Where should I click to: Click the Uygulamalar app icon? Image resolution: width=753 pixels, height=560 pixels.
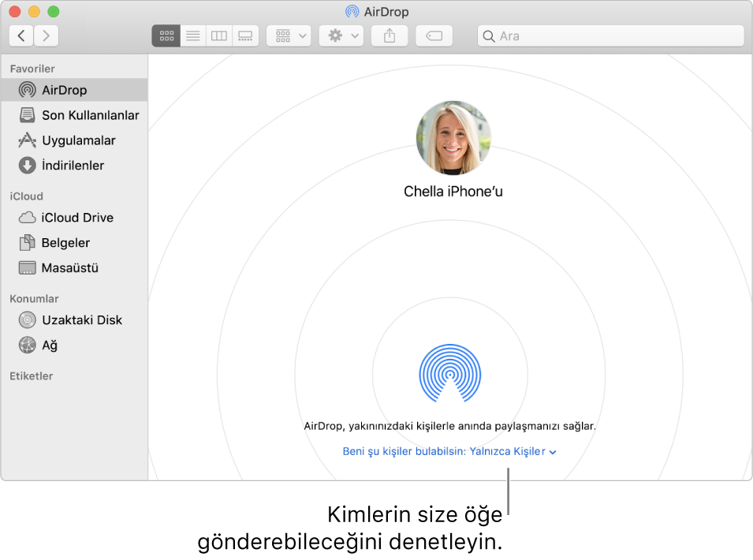(28, 140)
